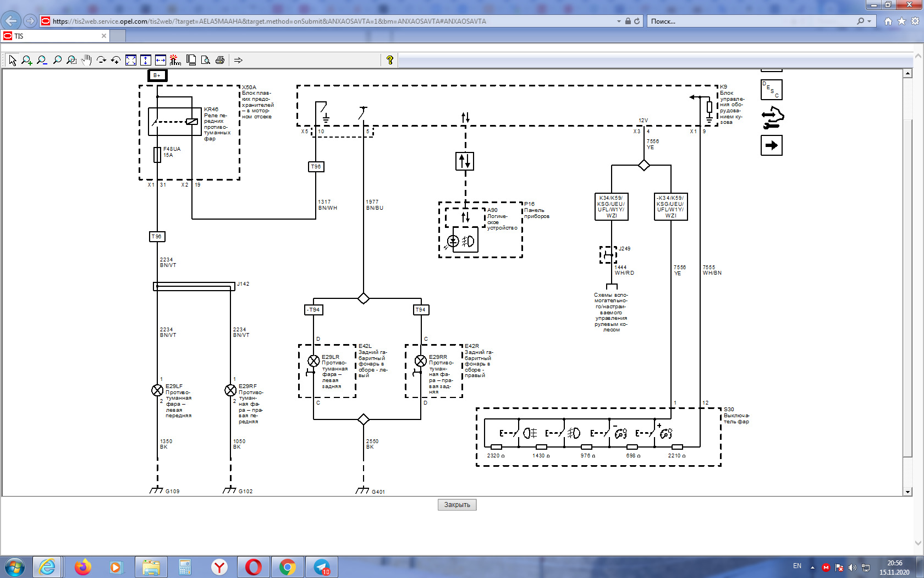The width and height of the screenshot is (924, 578).
Task: Click the page copy icon in toolbar
Action: [191, 60]
